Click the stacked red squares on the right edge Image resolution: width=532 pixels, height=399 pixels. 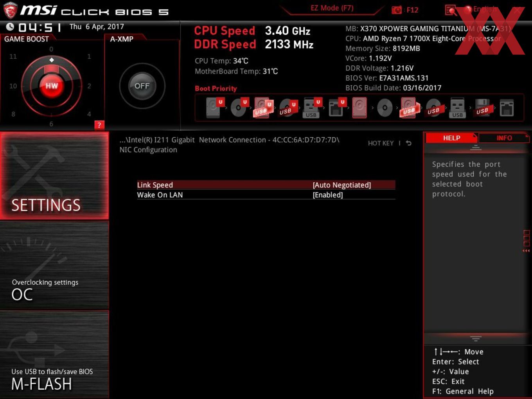pyautogui.click(x=526, y=238)
